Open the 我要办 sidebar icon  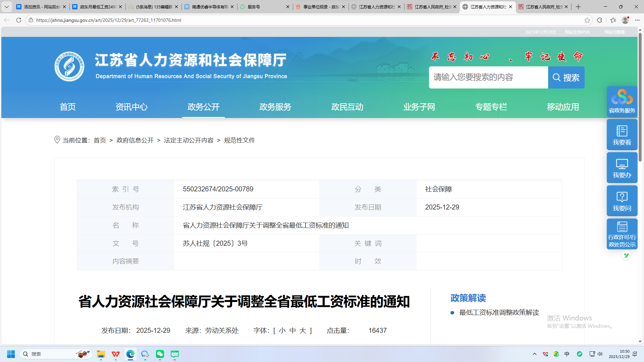tap(622, 168)
